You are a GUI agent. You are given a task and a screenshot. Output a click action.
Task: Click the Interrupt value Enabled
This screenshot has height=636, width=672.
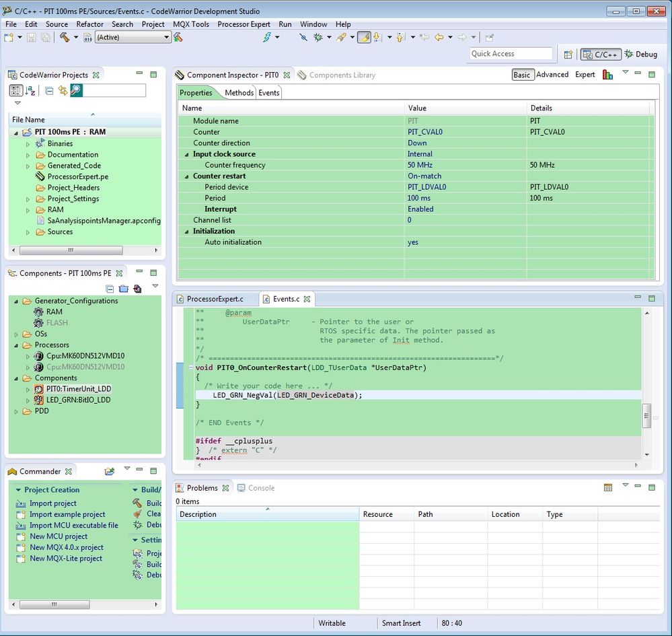point(420,209)
